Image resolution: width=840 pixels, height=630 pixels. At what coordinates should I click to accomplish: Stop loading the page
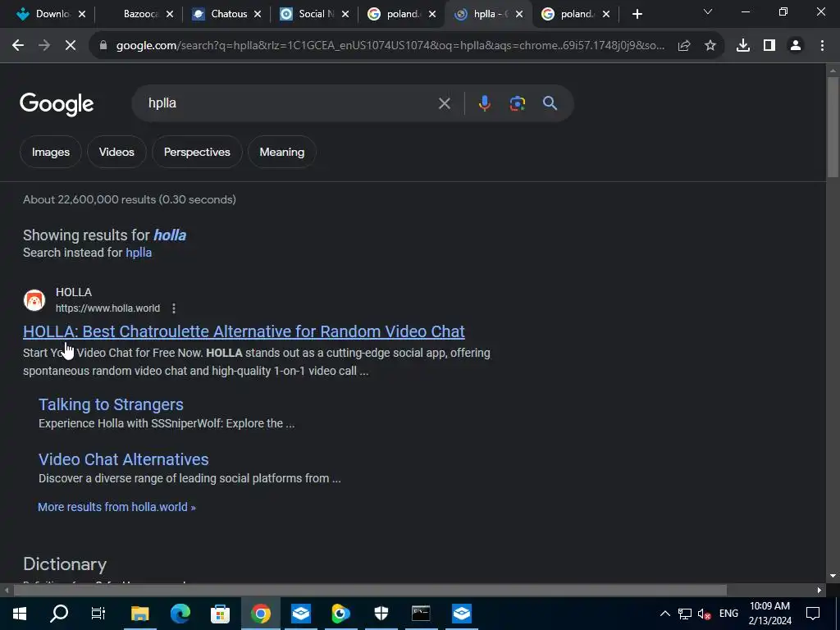pyautogui.click(x=71, y=46)
